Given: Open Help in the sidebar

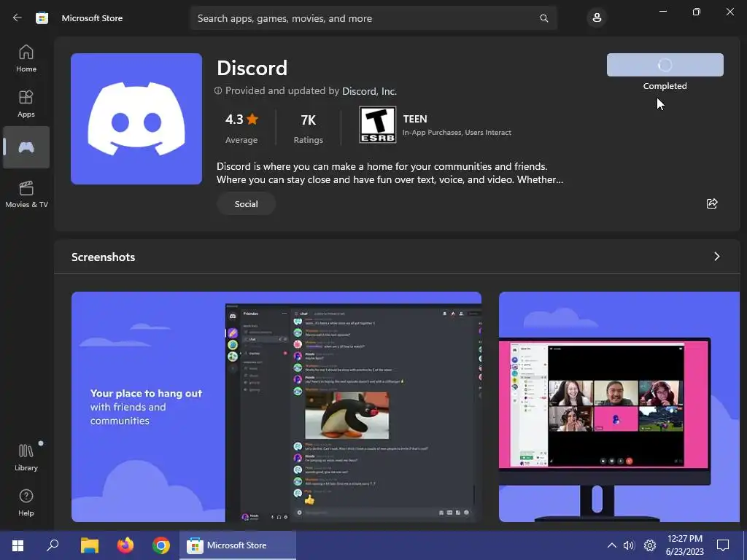Looking at the screenshot, I should pyautogui.click(x=26, y=502).
